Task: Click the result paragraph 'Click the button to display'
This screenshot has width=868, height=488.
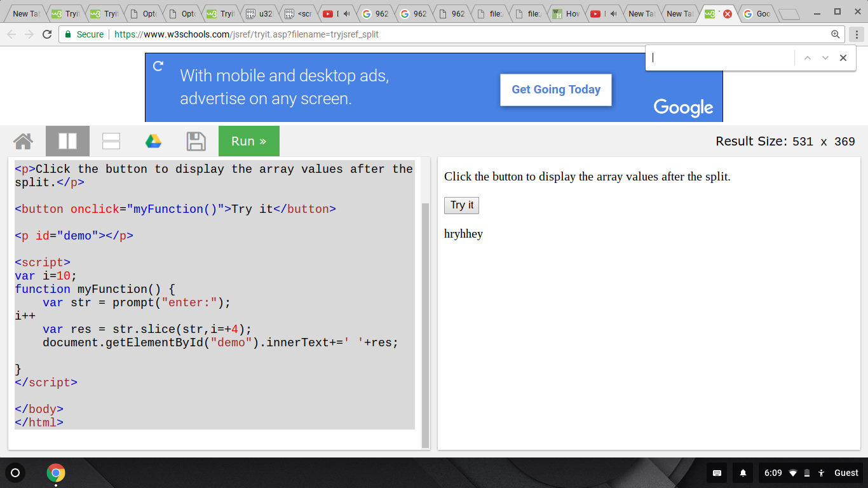Action: coord(587,177)
